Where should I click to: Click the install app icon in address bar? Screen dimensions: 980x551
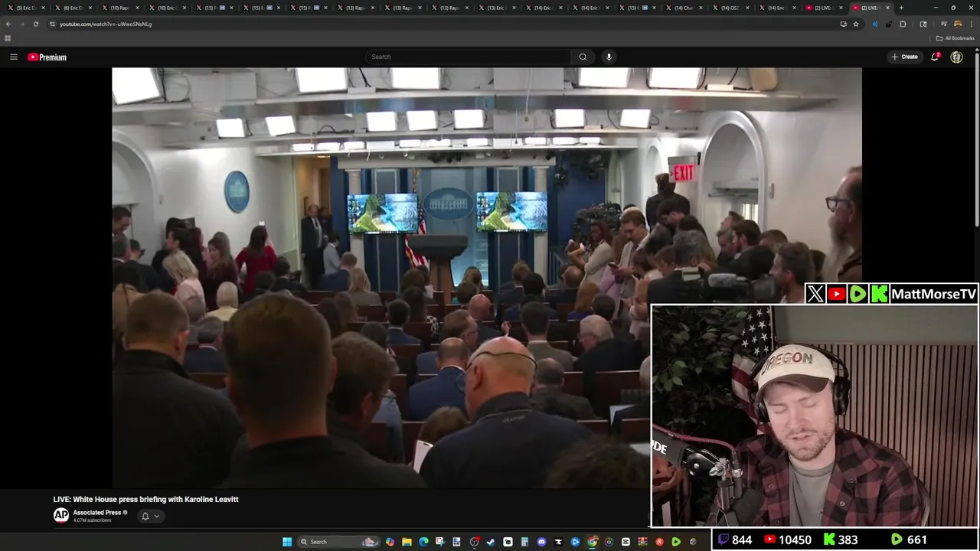tap(844, 24)
